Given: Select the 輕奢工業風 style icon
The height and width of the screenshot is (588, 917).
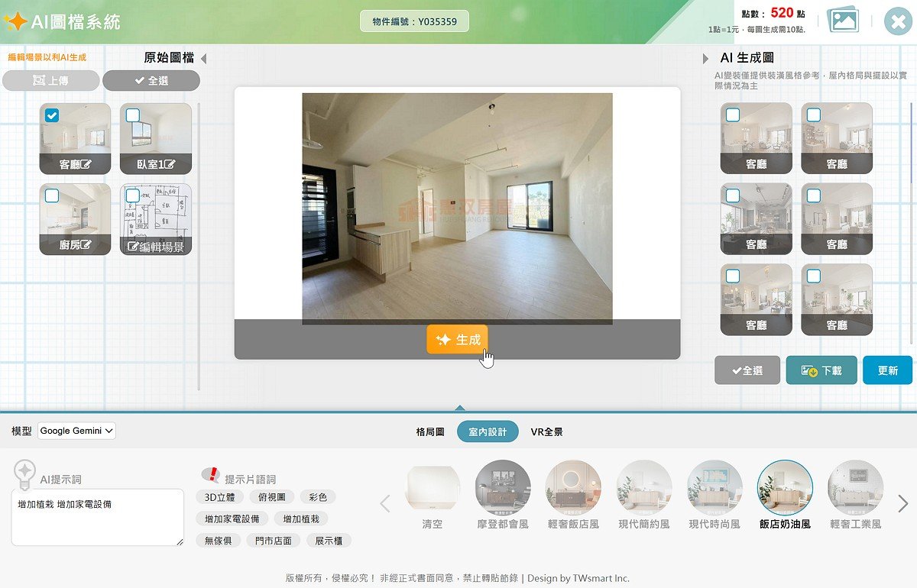Looking at the screenshot, I should click(855, 488).
